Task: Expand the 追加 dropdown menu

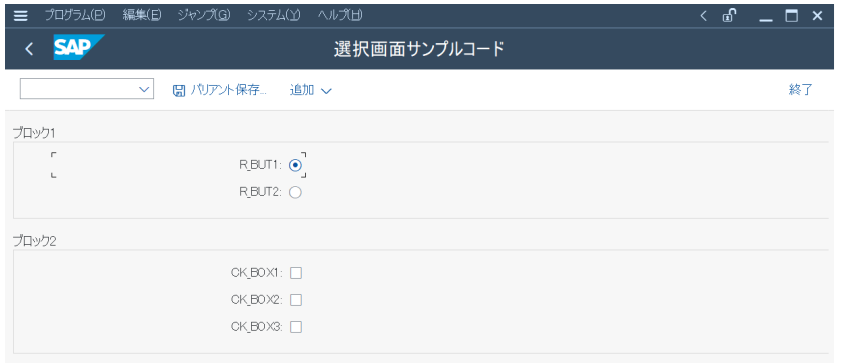Action: pos(311,90)
